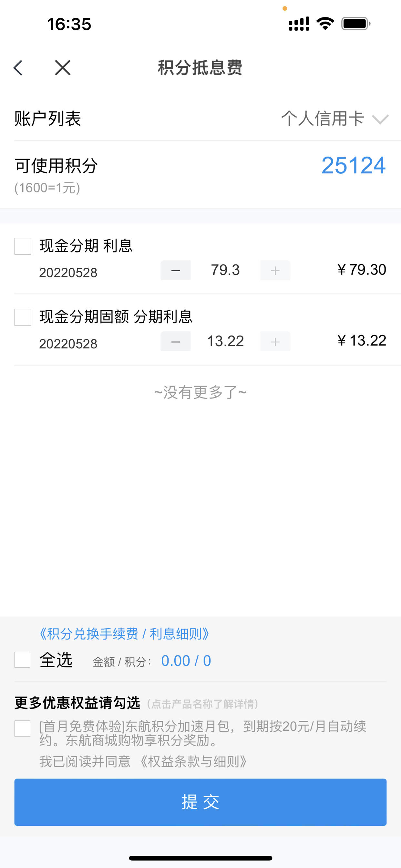Decrease the 79.3 amount with minus icon
Screen dimensions: 401x868
(x=176, y=270)
